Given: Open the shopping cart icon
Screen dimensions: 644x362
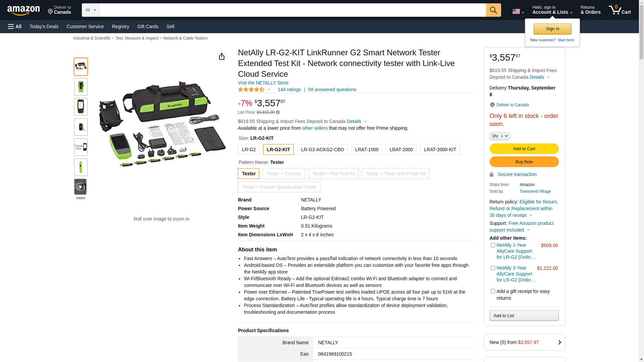Looking at the screenshot, I should [x=619, y=10].
